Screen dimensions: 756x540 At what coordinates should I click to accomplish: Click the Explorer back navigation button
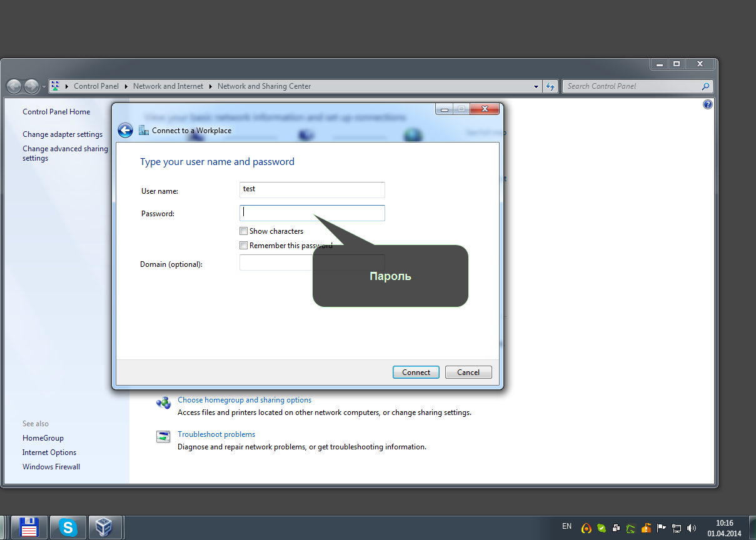point(14,86)
